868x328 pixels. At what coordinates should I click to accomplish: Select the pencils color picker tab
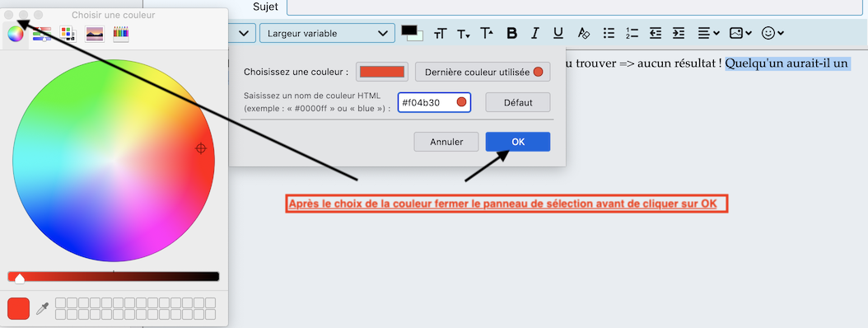click(x=121, y=35)
